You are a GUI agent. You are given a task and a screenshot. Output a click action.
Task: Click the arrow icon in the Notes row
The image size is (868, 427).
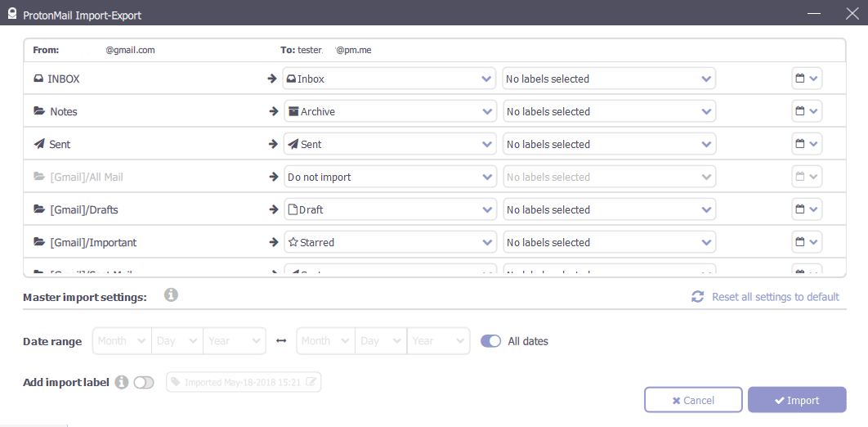272,111
